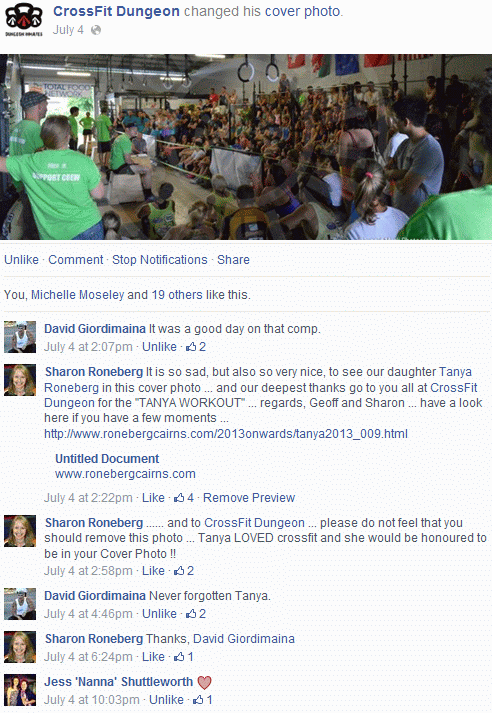Stop Notifications for this post

(160, 260)
